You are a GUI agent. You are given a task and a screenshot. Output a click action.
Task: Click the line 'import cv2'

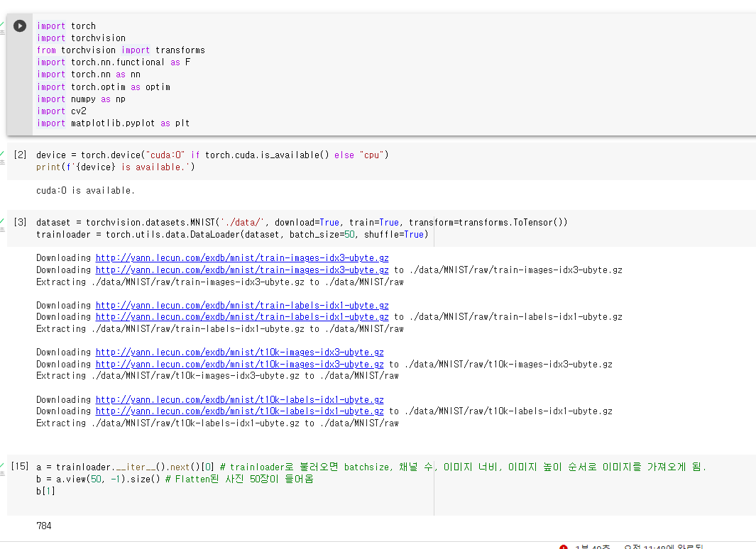tap(62, 111)
